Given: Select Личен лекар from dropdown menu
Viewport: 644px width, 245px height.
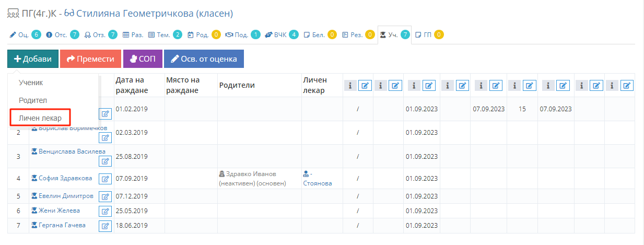Looking at the screenshot, I should tap(40, 118).
